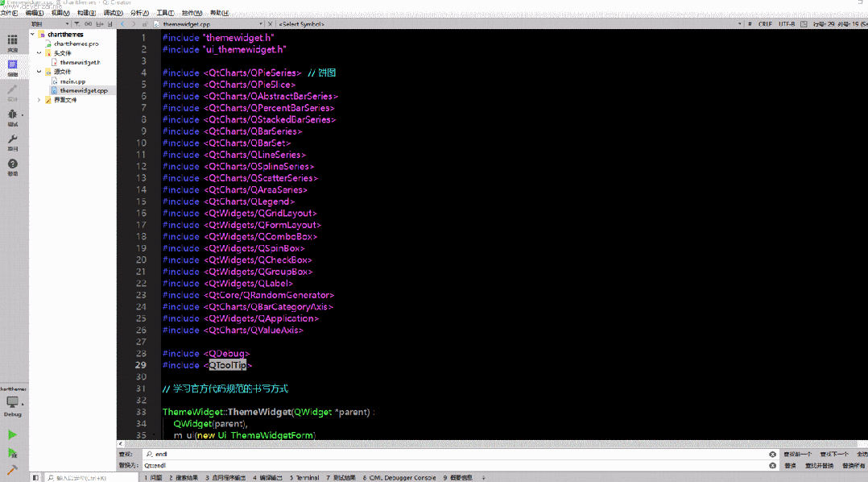Click the Build project hammer icon
Screen dimensions: 868x482
click(12, 471)
